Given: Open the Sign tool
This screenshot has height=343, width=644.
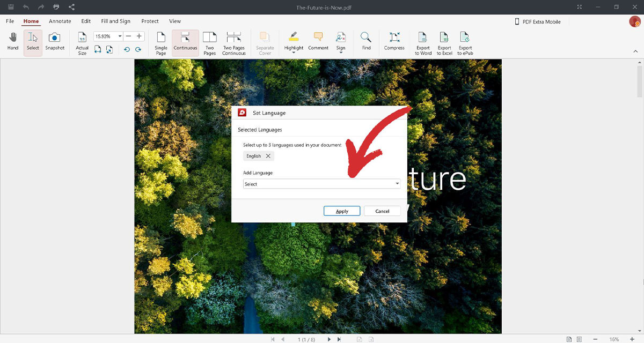Looking at the screenshot, I should (x=341, y=41).
